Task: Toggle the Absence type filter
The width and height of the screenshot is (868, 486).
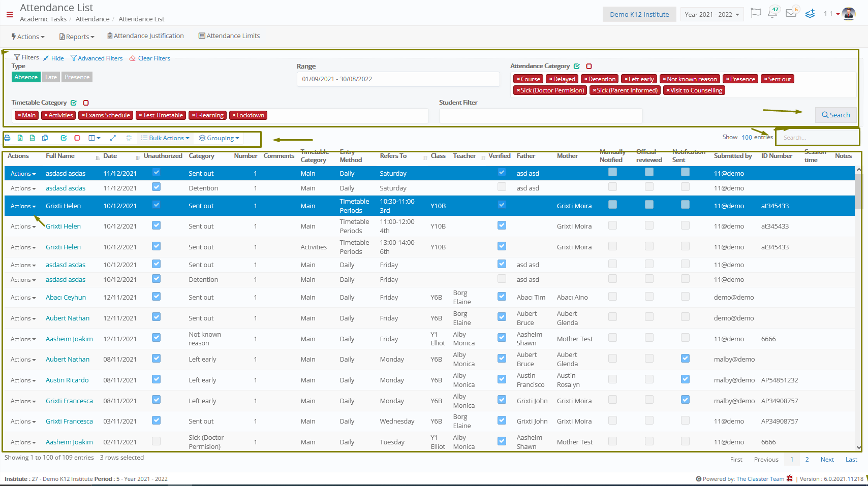Action: pos(26,77)
